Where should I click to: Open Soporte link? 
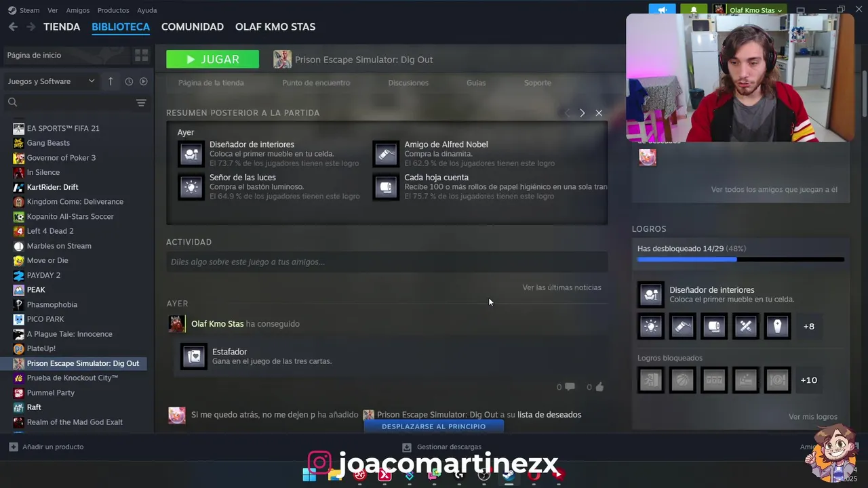coord(538,83)
